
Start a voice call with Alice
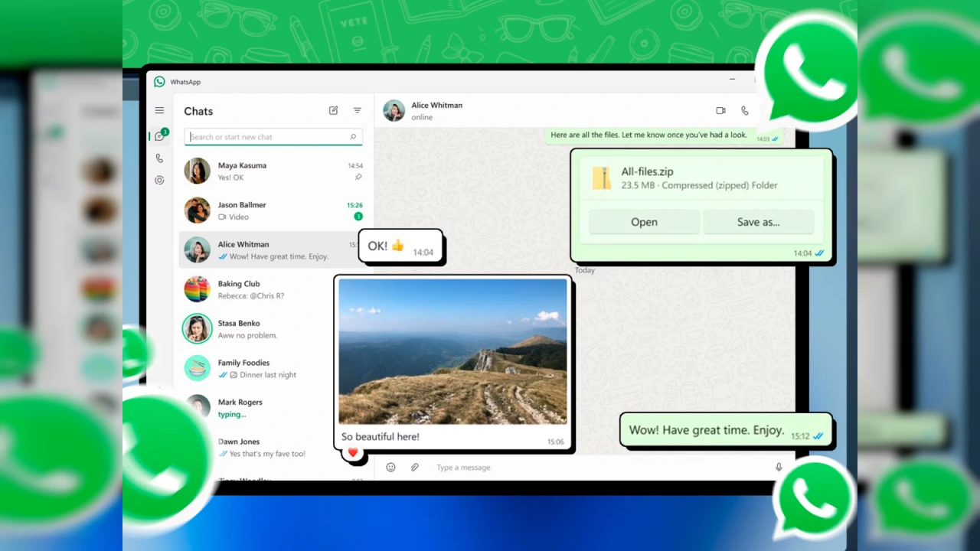[x=744, y=111]
